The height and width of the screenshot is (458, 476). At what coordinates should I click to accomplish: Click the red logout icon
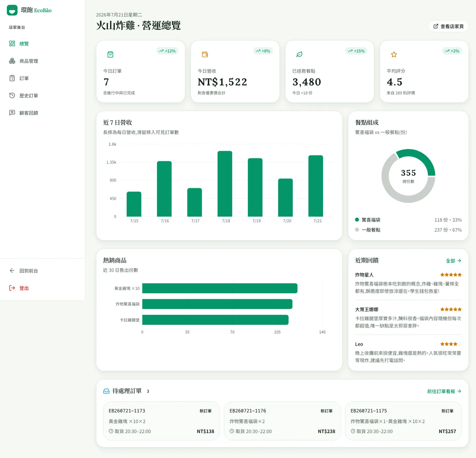point(12,288)
